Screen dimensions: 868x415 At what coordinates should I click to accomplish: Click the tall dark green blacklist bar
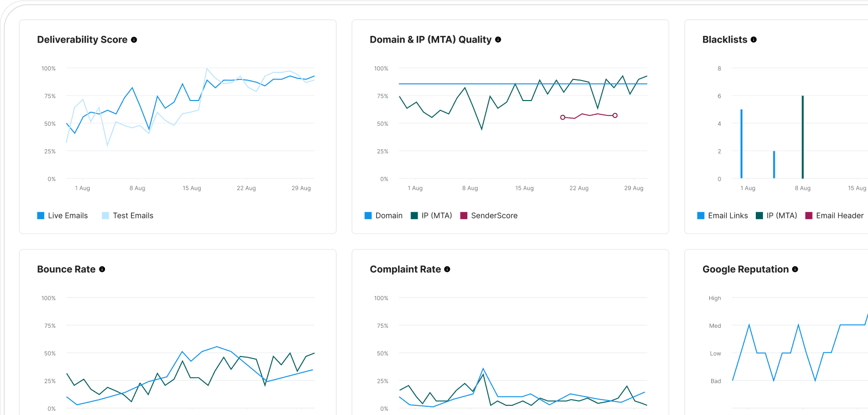pyautogui.click(x=802, y=137)
